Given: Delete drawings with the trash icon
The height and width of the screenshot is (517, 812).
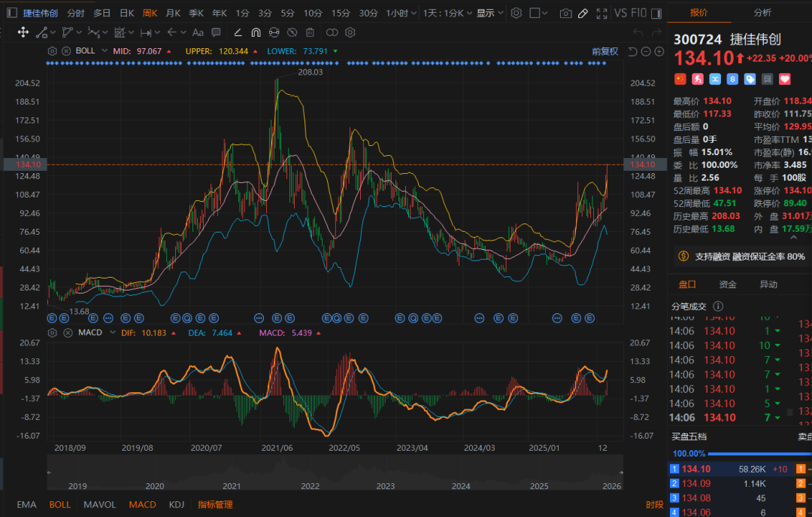Looking at the screenshot, I should (311, 32).
